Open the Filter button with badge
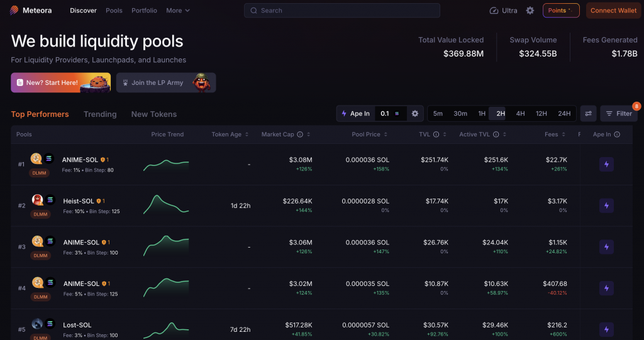 [x=619, y=114]
